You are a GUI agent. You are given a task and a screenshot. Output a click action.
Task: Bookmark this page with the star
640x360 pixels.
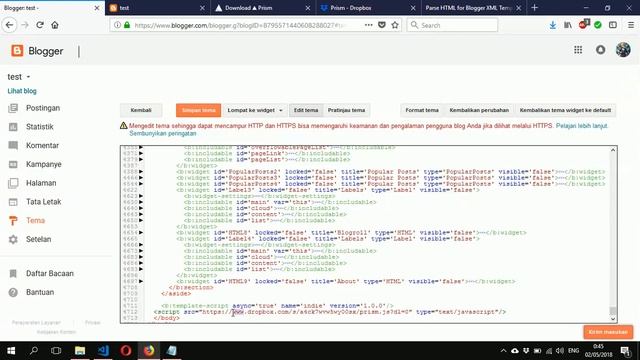click(395, 25)
